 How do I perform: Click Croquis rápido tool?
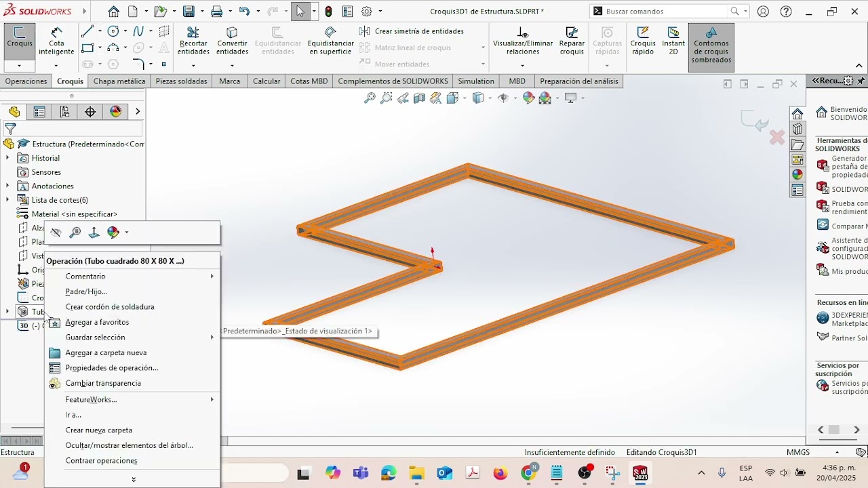coord(643,41)
